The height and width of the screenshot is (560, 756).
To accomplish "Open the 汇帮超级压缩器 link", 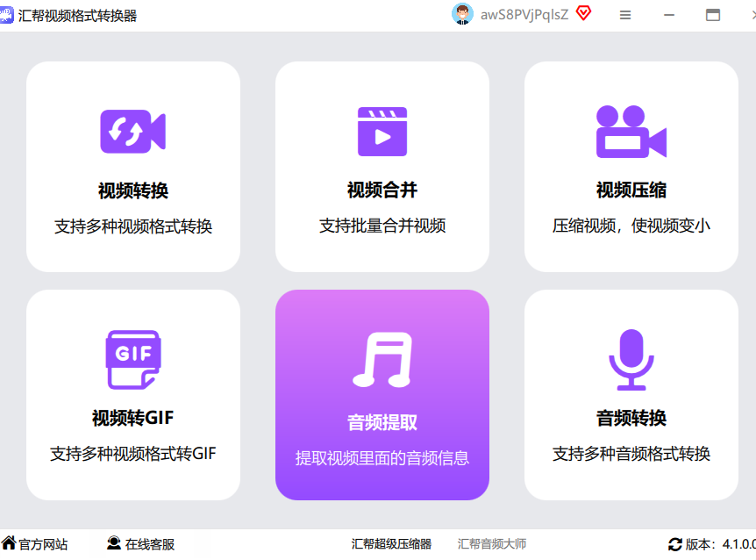I will 391,544.
